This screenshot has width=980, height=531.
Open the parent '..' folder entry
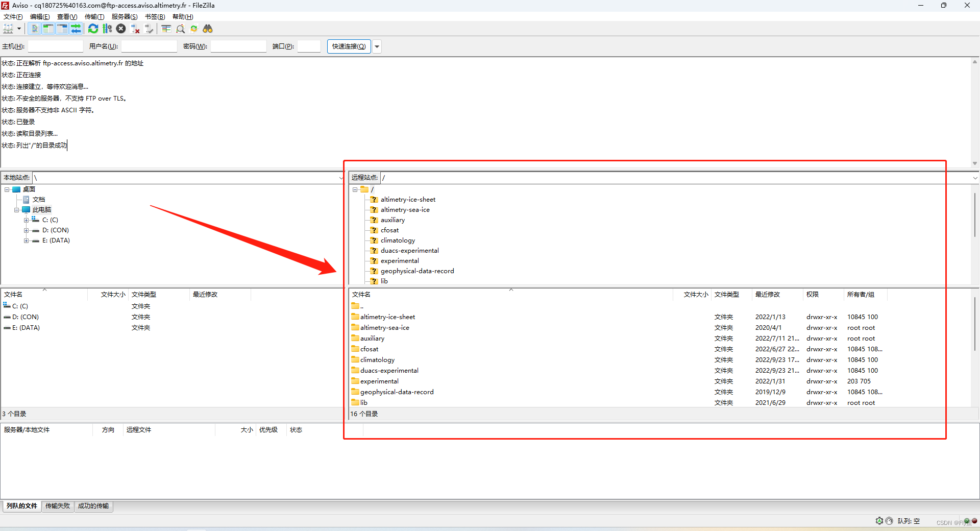click(x=357, y=306)
